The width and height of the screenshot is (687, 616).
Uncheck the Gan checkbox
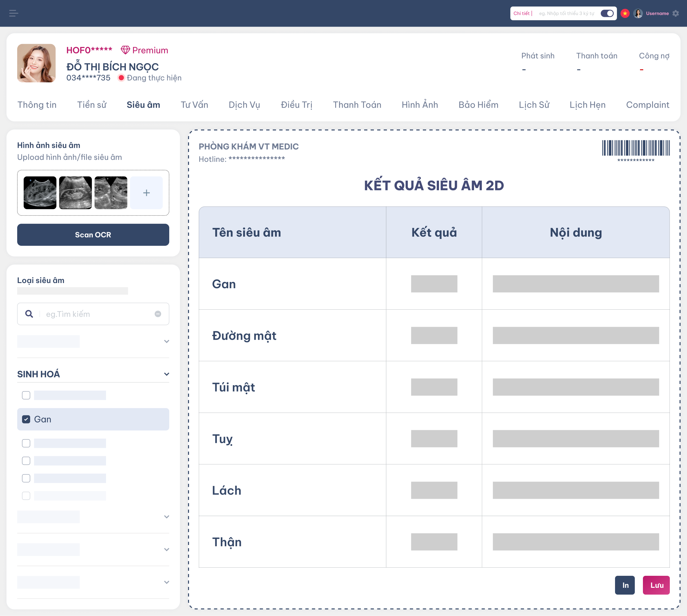tap(26, 419)
